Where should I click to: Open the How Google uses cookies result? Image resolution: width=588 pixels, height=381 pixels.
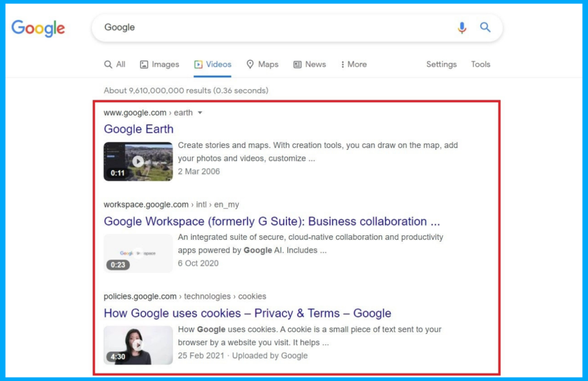click(246, 313)
